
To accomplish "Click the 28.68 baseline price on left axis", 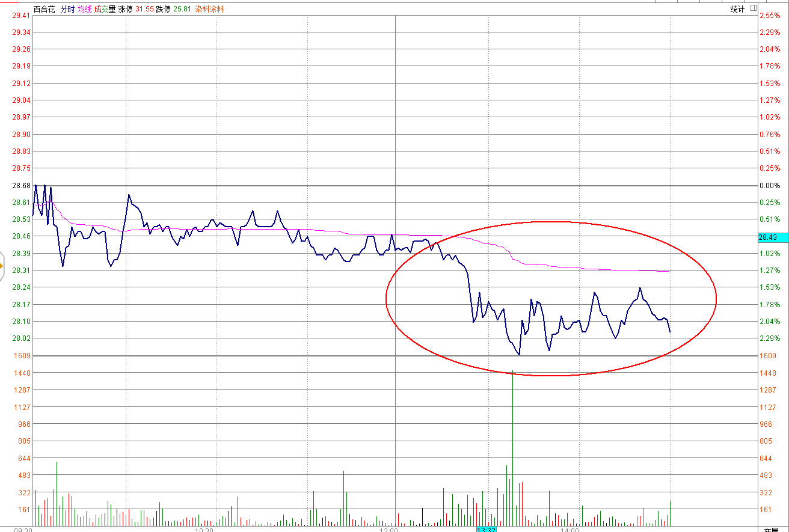I will tap(22, 185).
